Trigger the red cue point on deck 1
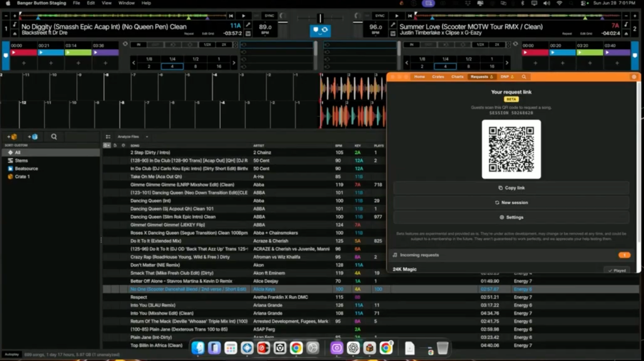Screen dimensions: 644x361 (24, 53)
